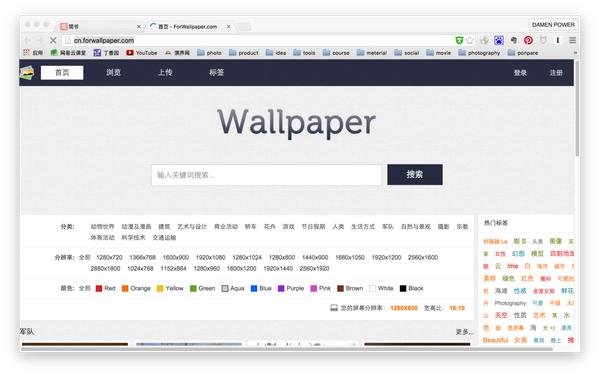
Task: Select the 上传 navigation item
Action: (165, 72)
